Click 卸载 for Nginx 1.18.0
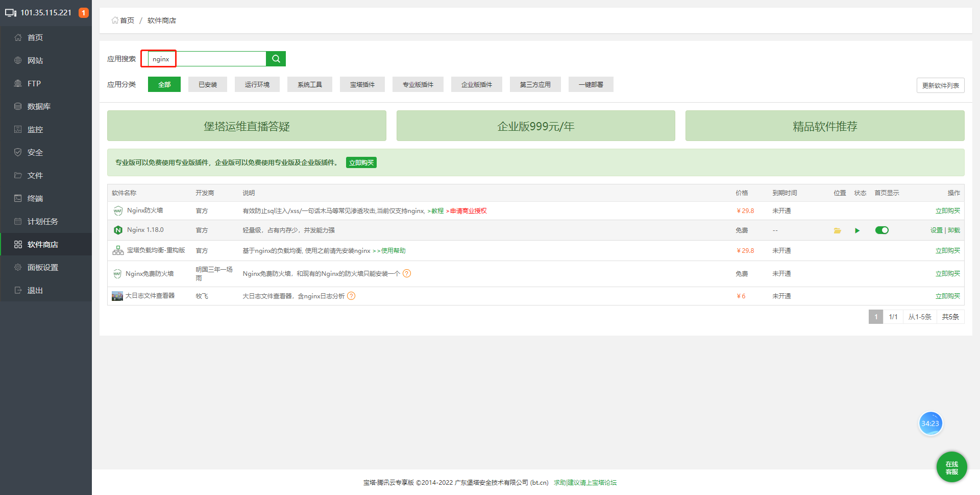This screenshot has height=495, width=980. pyautogui.click(x=954, y=230)
